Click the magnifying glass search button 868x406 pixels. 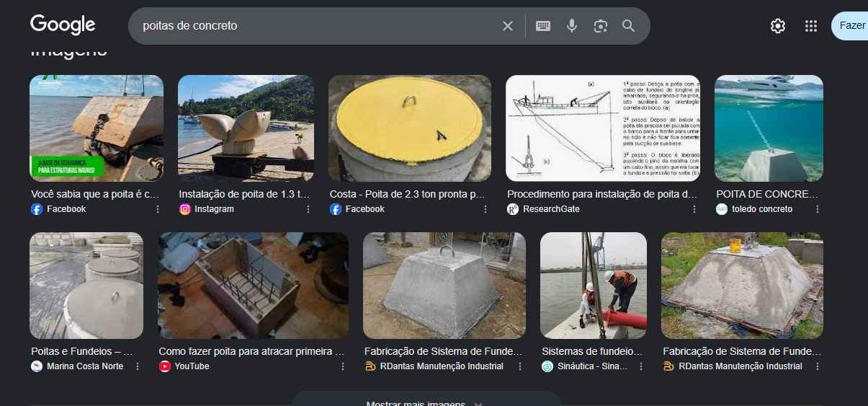[x=629, y=26]
